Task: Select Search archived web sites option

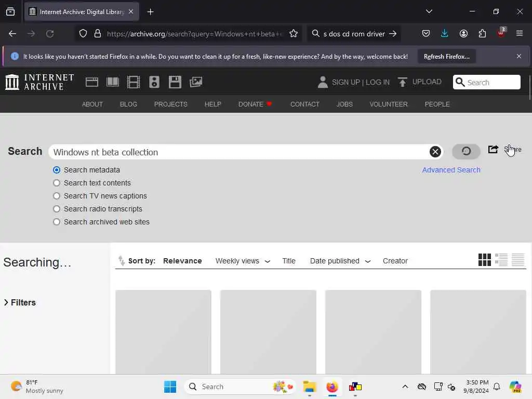Action: pyautogui.click(x=57, y=222)
